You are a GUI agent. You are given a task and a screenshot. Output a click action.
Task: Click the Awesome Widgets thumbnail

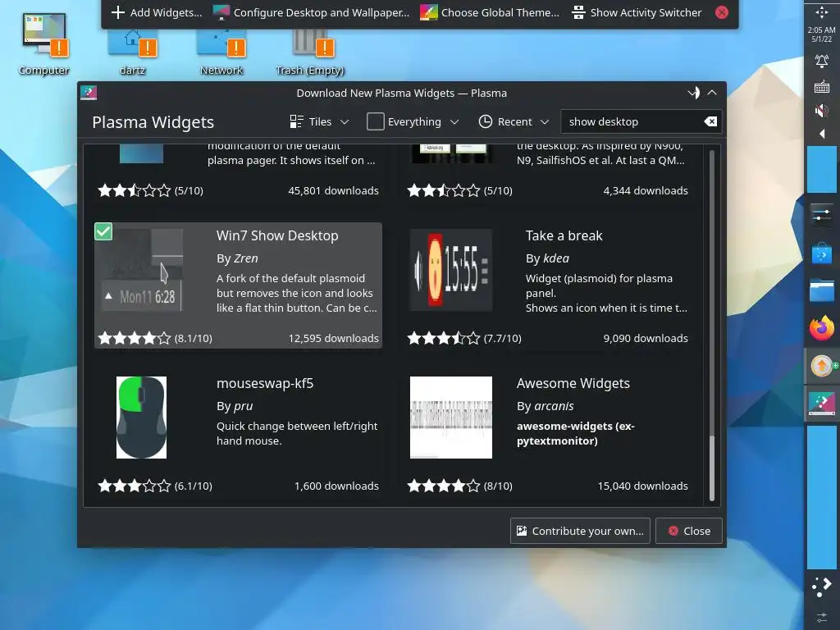pos(451,418)
